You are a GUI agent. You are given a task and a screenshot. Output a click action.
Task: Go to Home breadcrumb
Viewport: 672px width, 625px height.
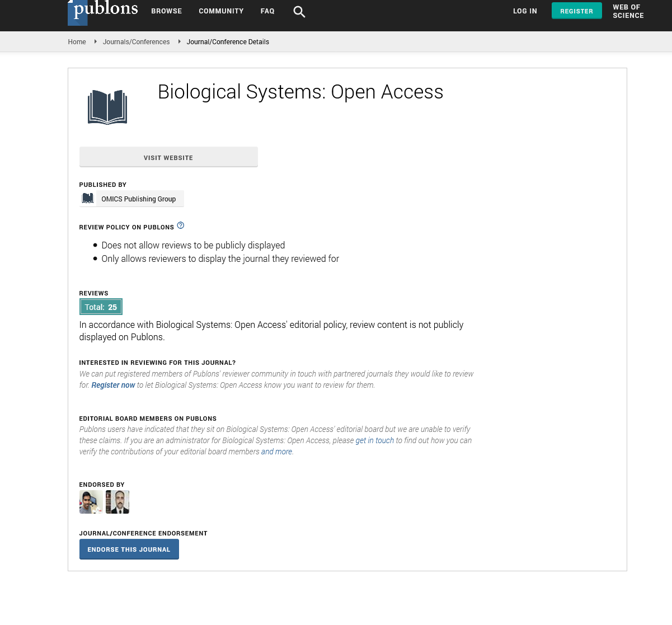click(x=77, y=42)
